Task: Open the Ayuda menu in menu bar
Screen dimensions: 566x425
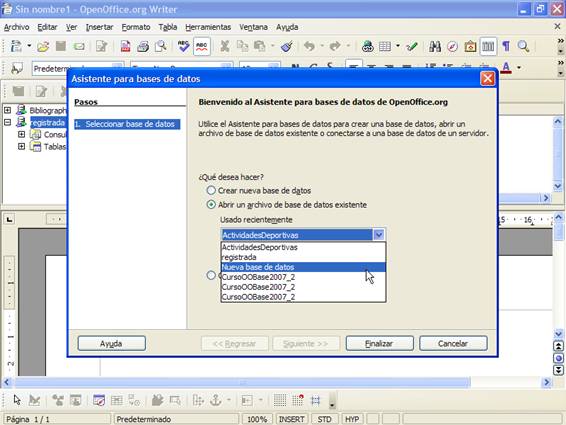Action: tap(287, 27)
